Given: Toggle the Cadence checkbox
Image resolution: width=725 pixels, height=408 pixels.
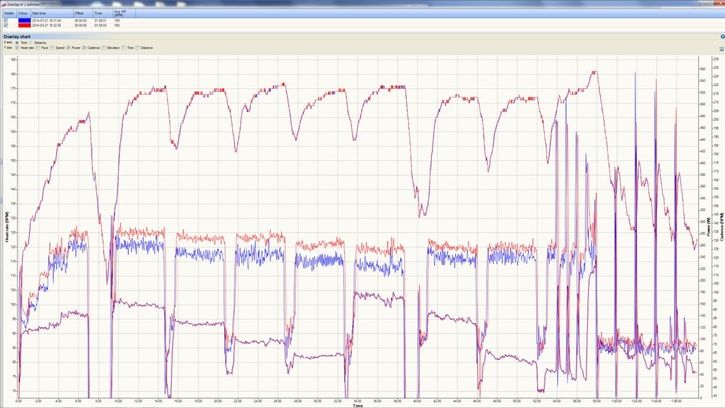Looking at the screenshot, I should click(84, 48).
